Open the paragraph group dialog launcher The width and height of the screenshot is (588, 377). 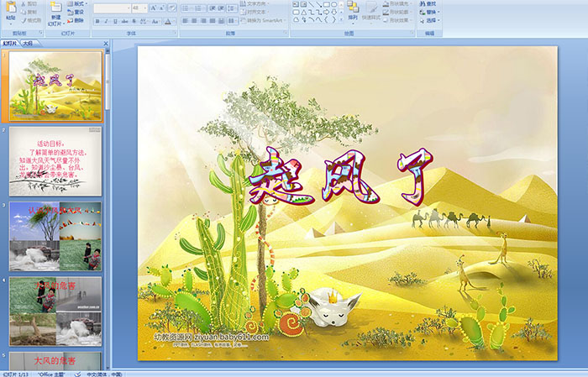286,34
